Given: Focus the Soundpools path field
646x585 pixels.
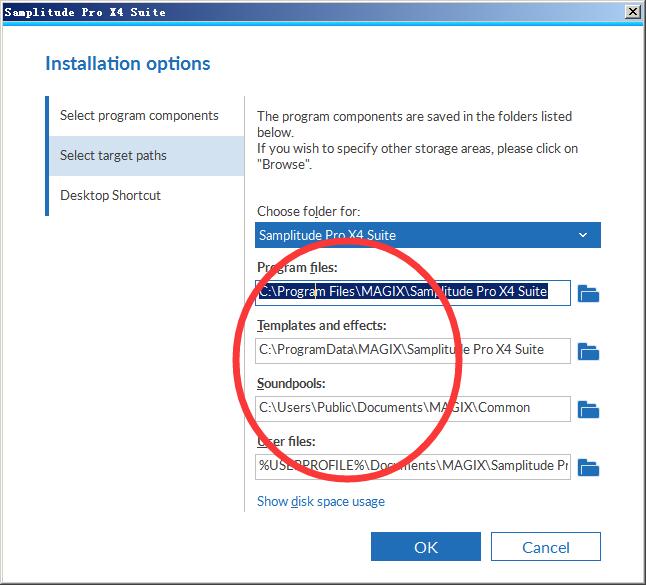Looking at the screenshot, I should 413,409.
